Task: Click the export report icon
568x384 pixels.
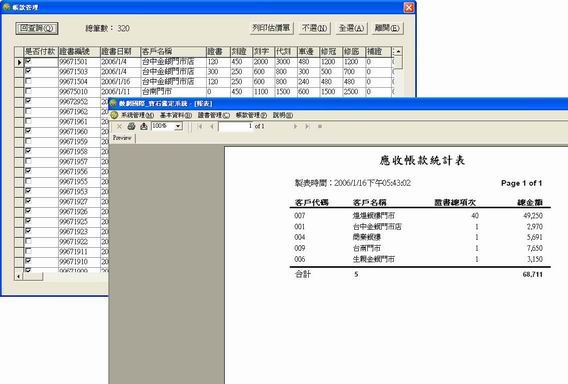Action: pos(144,126)
